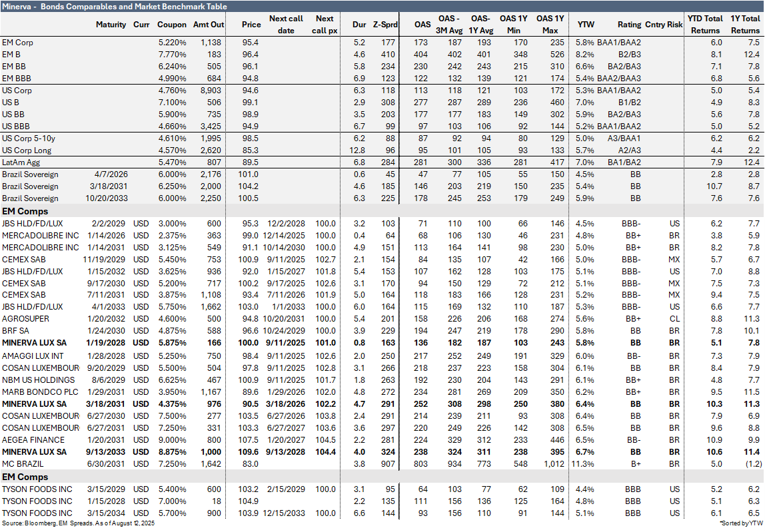
Task: Click the 'Source: Bloomberg, EM Spreads' footnote
Action: point(78,523)
